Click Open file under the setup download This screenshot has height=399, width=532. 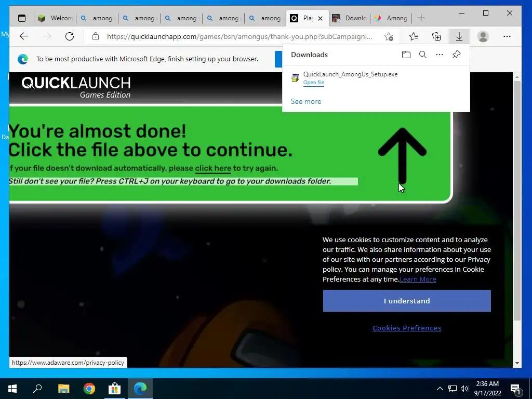tap(313, 83)
